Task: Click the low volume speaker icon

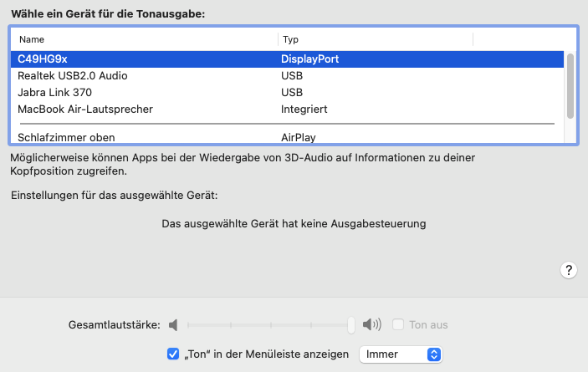Action: 173,324
